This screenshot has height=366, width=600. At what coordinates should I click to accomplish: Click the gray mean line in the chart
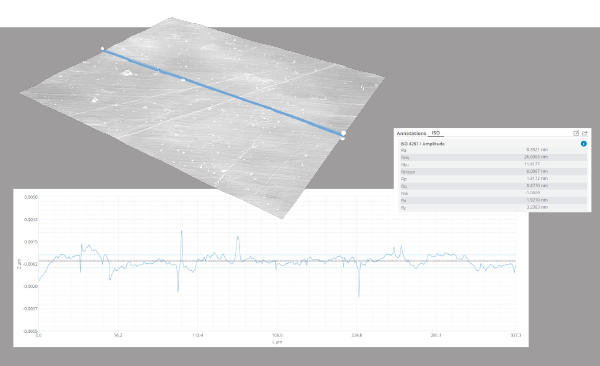click(277, 261)
